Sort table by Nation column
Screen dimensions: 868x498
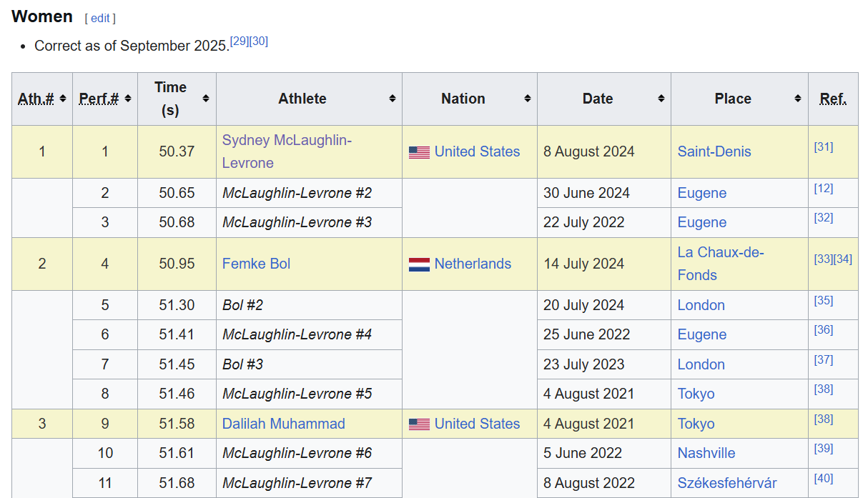[527, 99]
